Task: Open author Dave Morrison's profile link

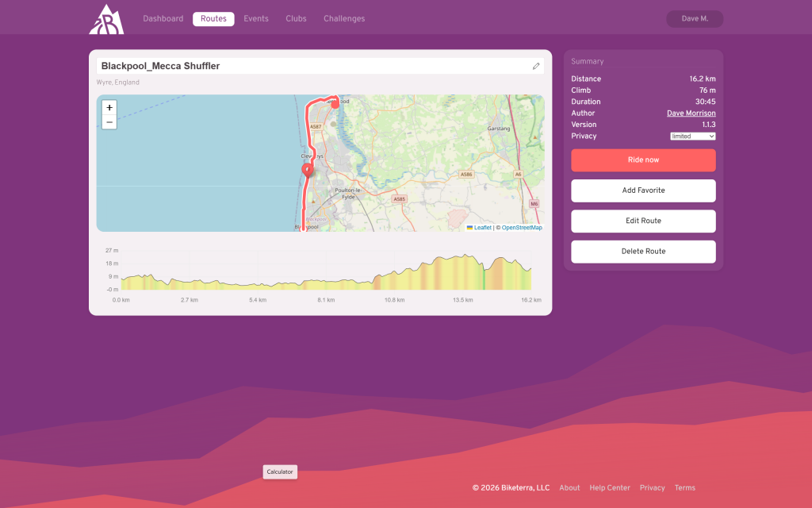Action: pos(691,114)
